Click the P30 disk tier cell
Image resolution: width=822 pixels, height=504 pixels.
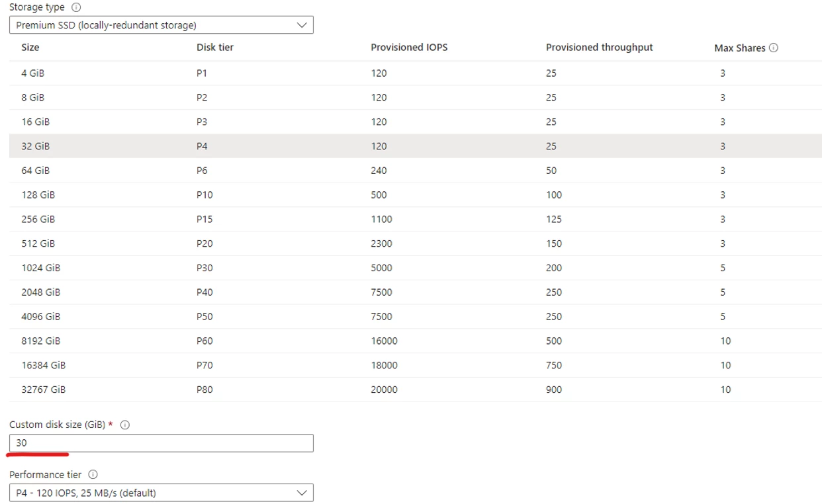coord(205,268)
